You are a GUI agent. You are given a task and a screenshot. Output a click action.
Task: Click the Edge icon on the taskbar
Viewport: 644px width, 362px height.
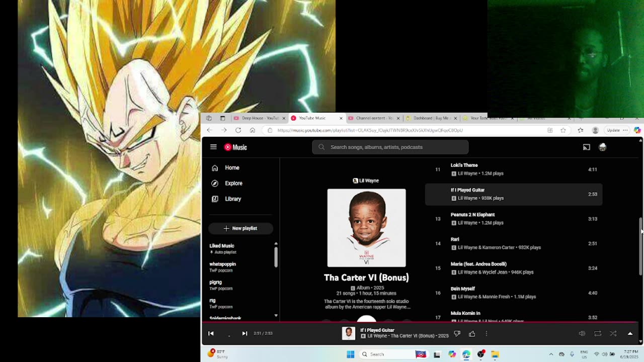point(466,354)
